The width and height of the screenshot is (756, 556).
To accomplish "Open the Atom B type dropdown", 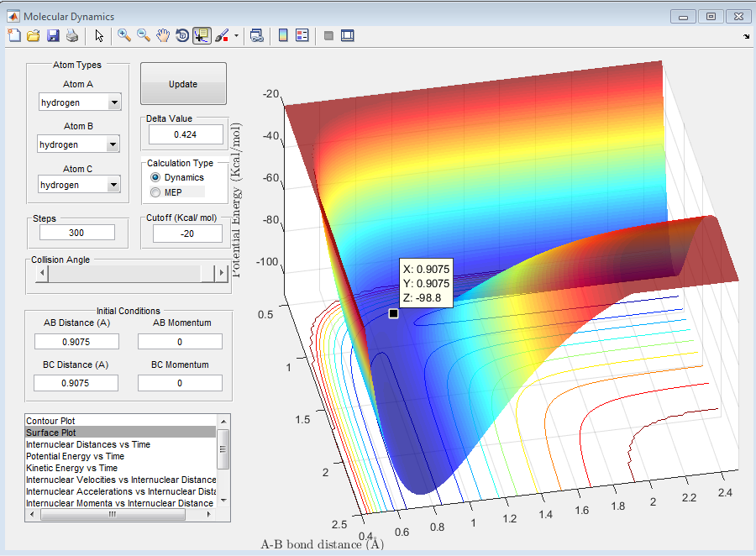I will click(x=113, y=144).
